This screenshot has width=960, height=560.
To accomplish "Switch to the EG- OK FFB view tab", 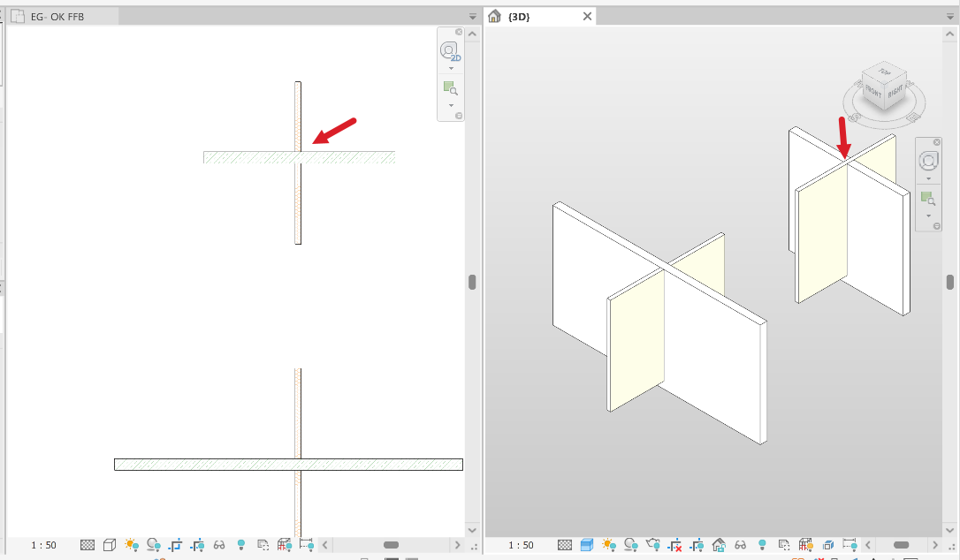I will pos(58,17).
